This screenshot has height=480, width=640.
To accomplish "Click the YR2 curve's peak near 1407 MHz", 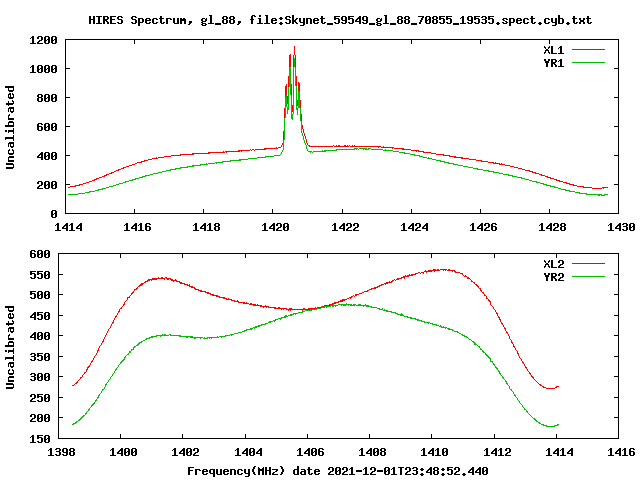I will (x=345, y=304).
